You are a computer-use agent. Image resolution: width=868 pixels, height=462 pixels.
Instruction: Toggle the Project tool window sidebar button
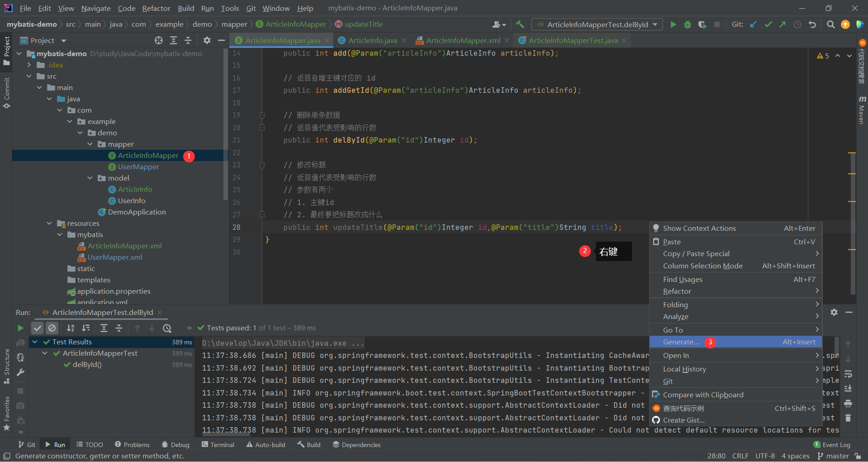[x=6, y=51]
